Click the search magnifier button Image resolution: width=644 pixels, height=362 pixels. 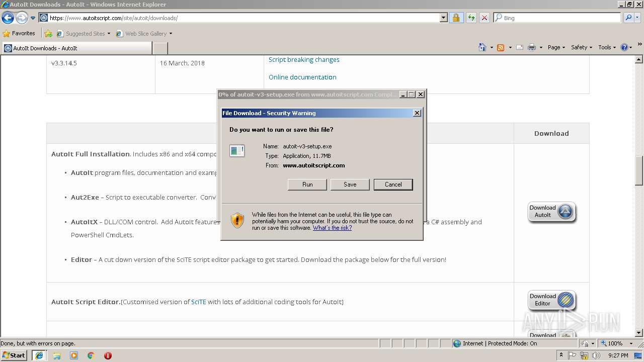click(x=628, y=18)
